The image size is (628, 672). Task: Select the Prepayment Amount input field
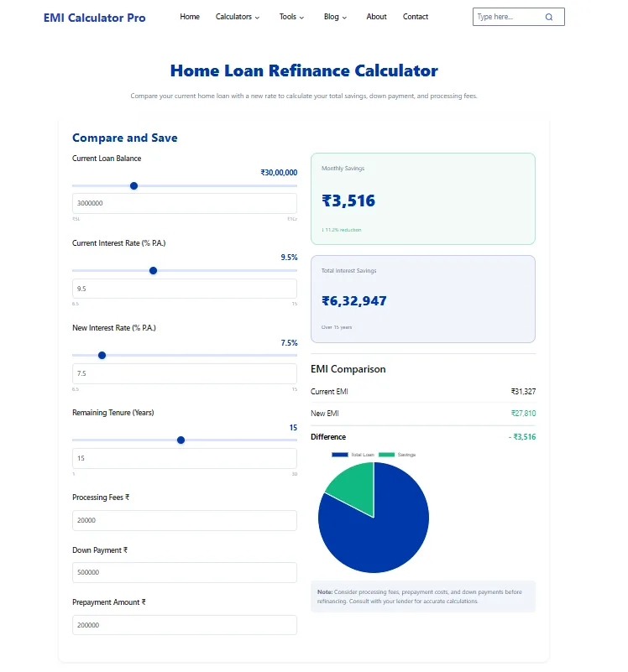184,624
